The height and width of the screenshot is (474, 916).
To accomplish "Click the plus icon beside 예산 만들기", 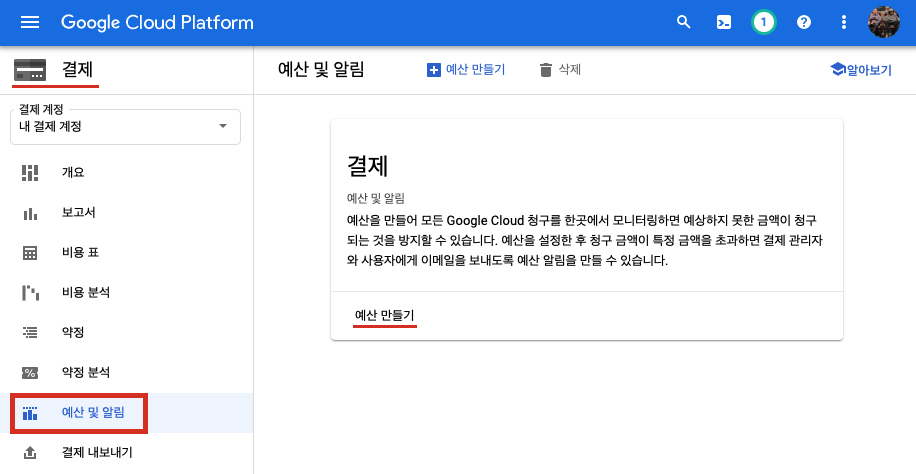I will pos(433,70).
